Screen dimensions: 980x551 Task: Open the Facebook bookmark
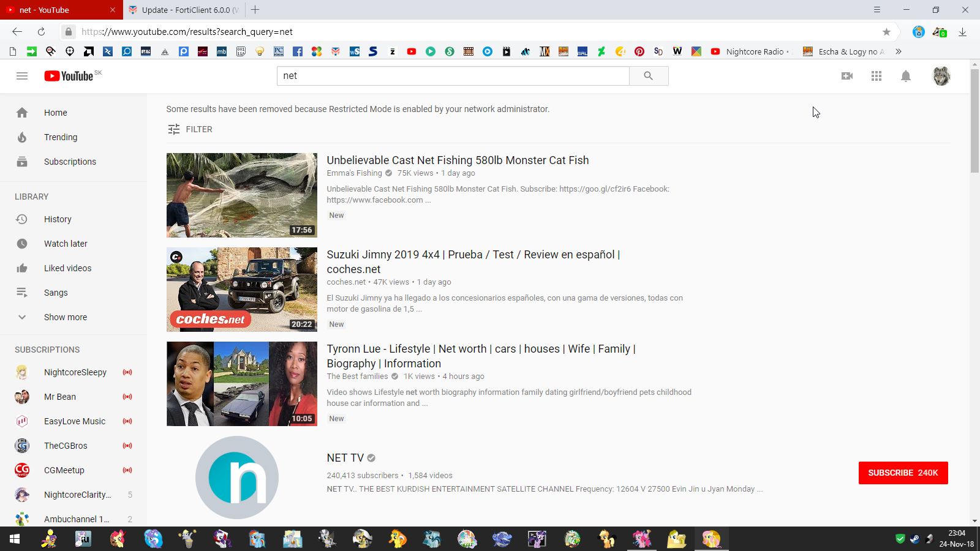pos(298,51)
